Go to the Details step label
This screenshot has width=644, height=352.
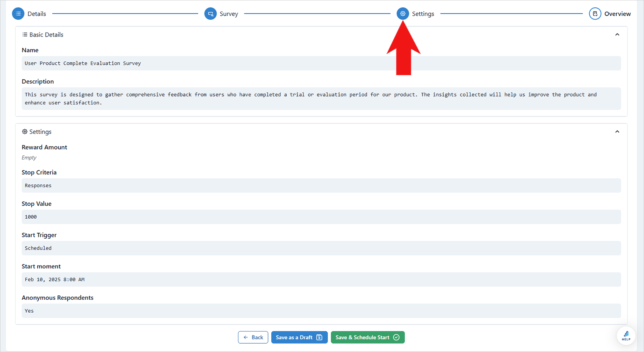[x=37, y=14]
